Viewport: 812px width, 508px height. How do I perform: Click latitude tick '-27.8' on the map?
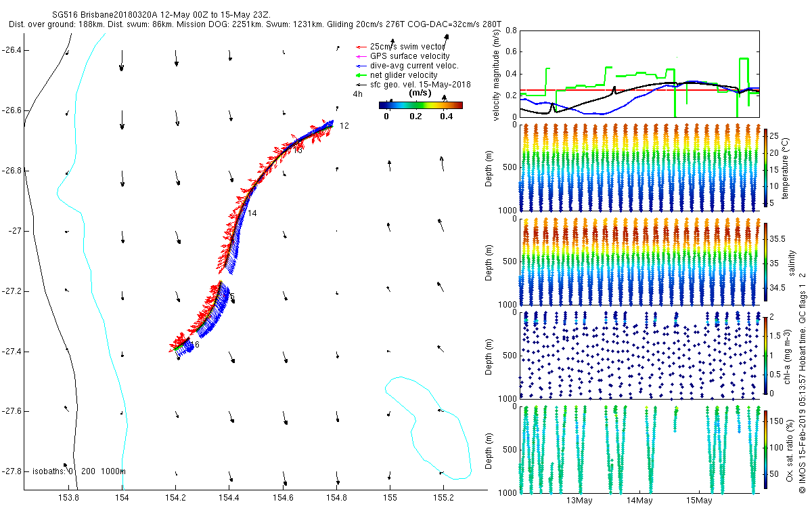point(11,471)
